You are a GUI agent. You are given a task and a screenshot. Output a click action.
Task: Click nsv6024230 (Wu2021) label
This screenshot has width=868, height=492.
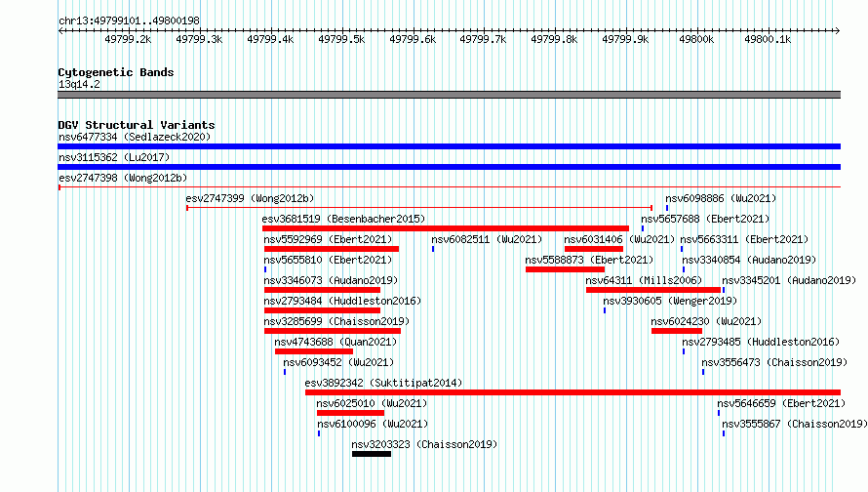(706, 321)
